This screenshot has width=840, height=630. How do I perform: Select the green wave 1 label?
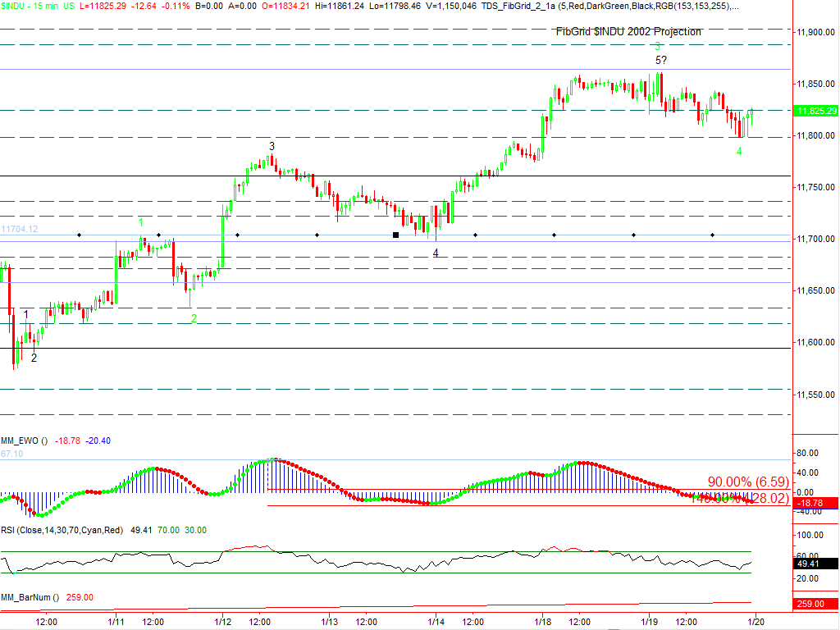click(141, 222)
